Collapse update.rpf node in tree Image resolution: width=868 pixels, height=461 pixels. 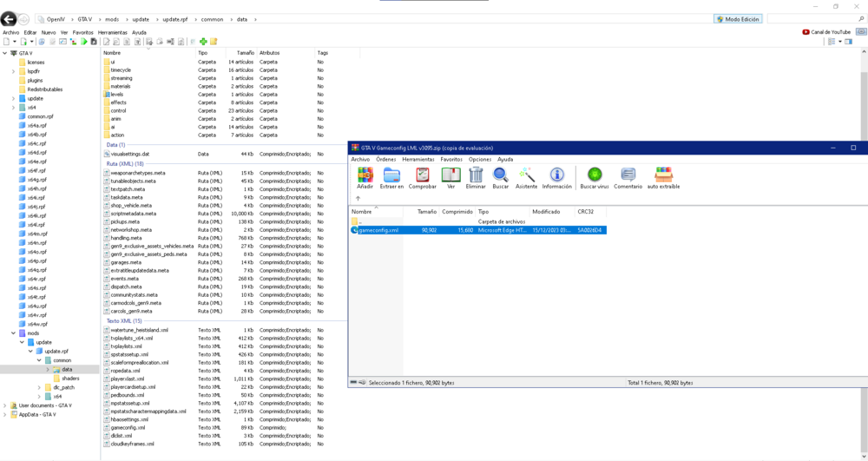(30, 352)
